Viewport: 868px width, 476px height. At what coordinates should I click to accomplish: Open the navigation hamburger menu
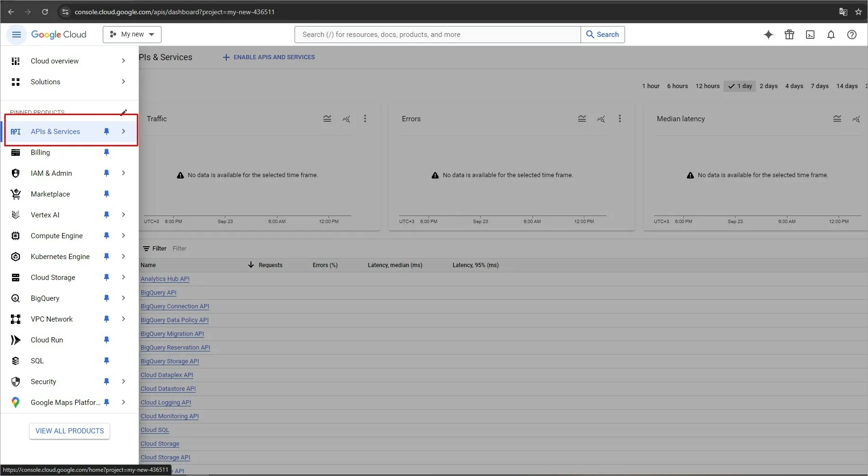[x=16, y=34]
